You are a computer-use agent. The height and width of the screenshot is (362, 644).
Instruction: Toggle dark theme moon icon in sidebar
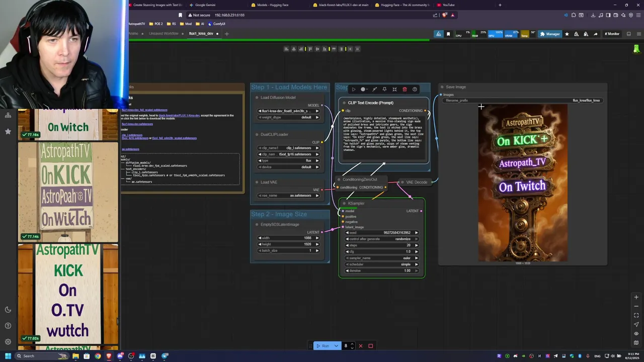[8, 310]
